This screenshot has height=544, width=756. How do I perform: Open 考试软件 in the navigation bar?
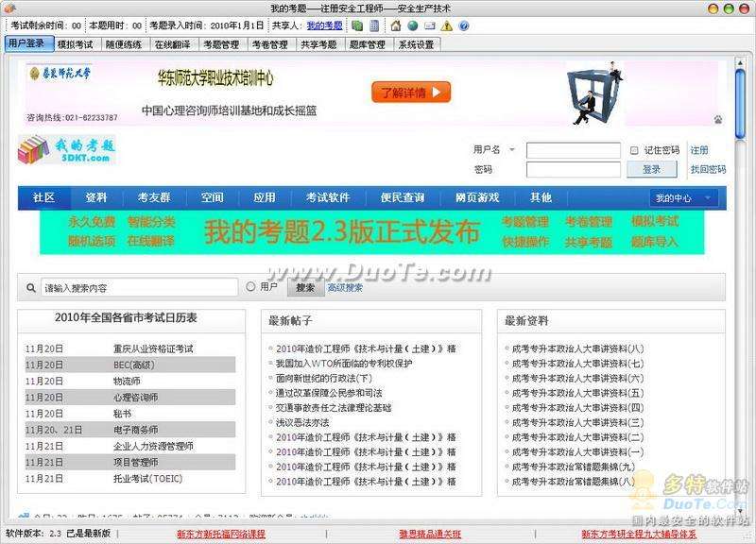pos(328,197)
